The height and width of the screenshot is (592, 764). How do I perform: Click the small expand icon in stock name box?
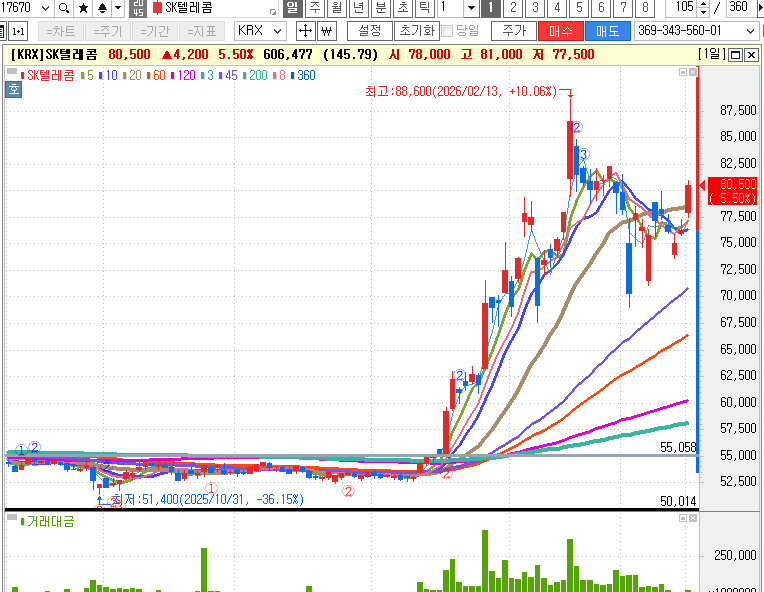[x=273, y=11]
